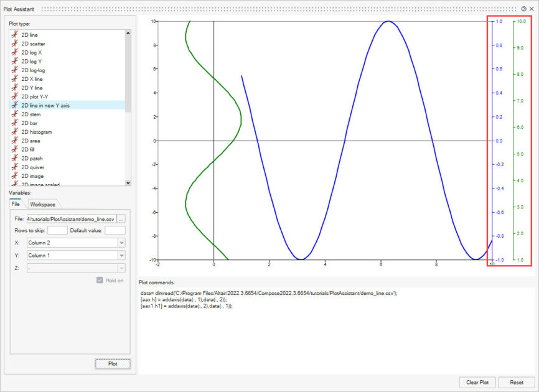Pick the 2D plot Y-Y icon
Image resolution: width=539 pixels, height=392 pixels.
click(x=15, y=96)
